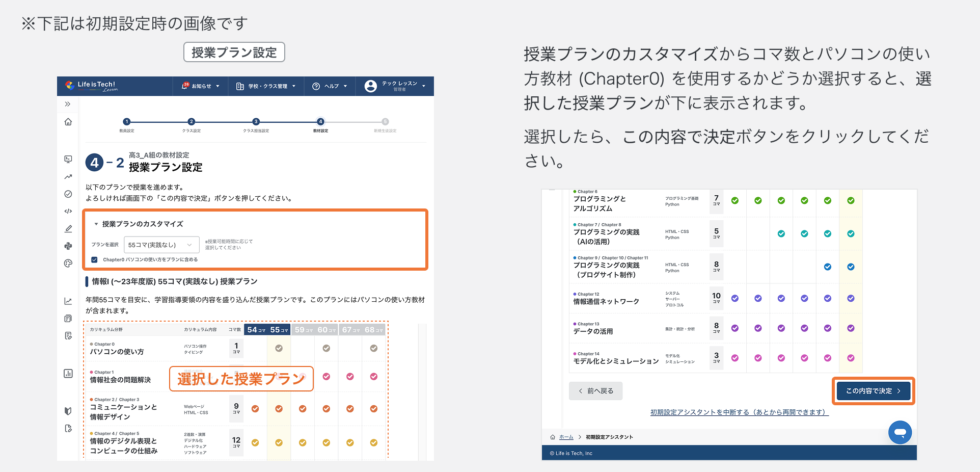Viewport: 980px width, 472px height.
Task: Open the line chart sidebar icon
Action: (68, 301)
